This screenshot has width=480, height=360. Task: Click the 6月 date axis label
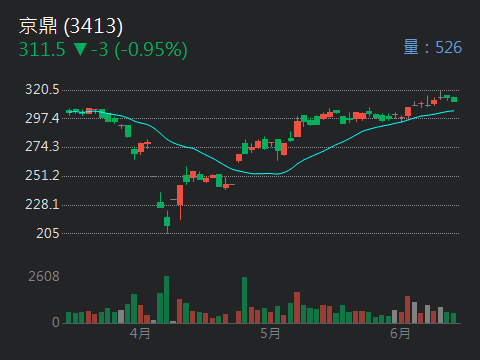pyautogui.click(x=400, y=333)
